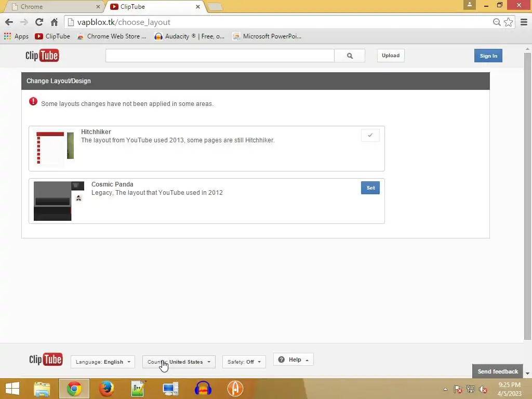The width and height of the screenshot is (532, 399).
Task: Click the search magnifier button
Action: [350, 56]
